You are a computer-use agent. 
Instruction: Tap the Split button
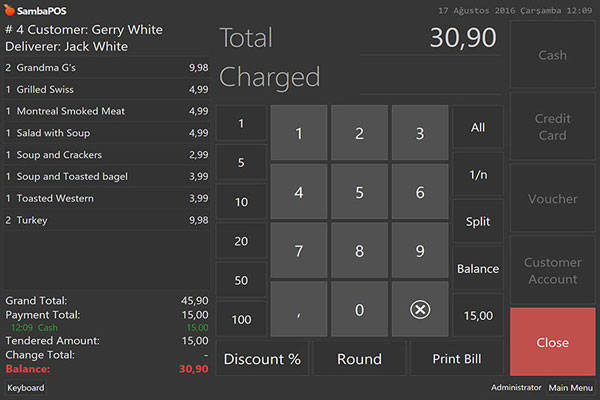click(478, 221)
